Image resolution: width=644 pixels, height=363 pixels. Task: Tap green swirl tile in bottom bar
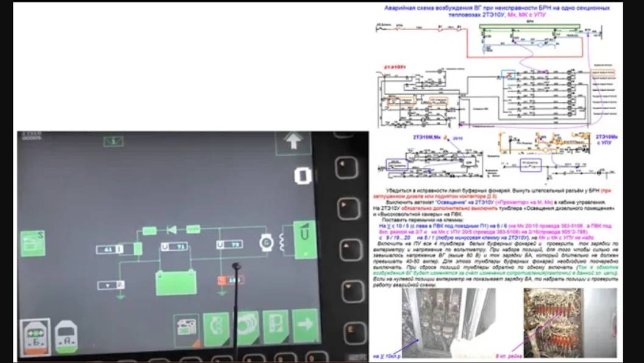(216, 328)
